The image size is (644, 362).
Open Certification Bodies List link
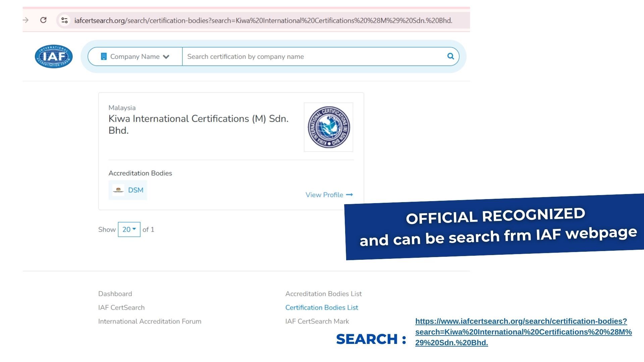pos(322,307)
